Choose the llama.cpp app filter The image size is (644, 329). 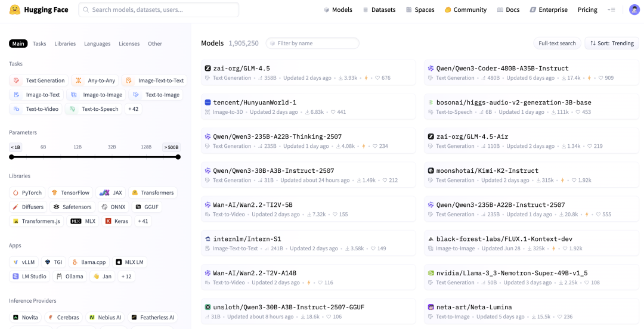89,262
